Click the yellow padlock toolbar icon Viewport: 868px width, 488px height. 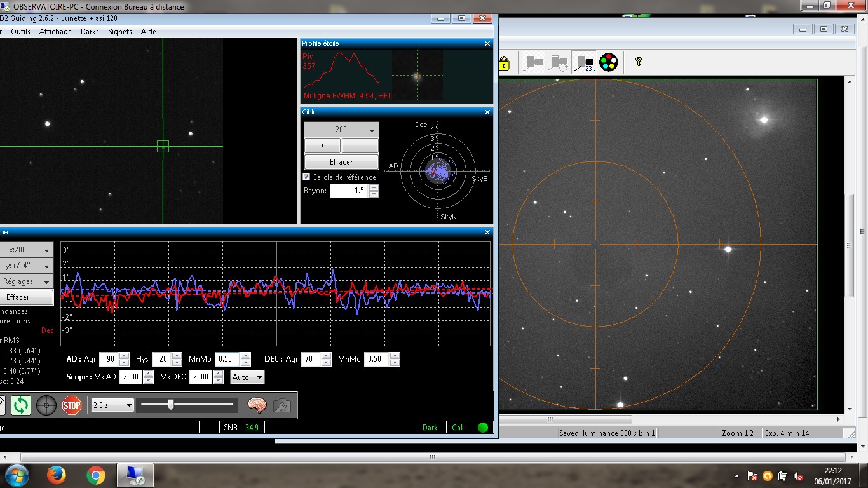click(503, 63)
